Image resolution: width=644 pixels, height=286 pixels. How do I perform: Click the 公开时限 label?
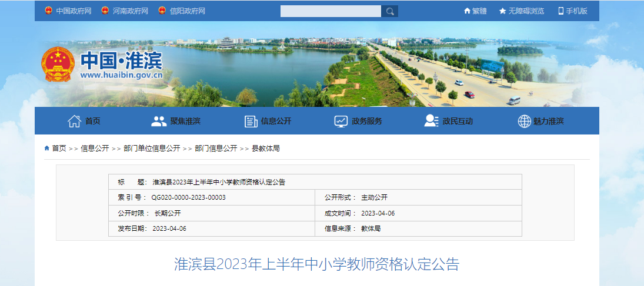pyautogui.click(x=134, y=213)
